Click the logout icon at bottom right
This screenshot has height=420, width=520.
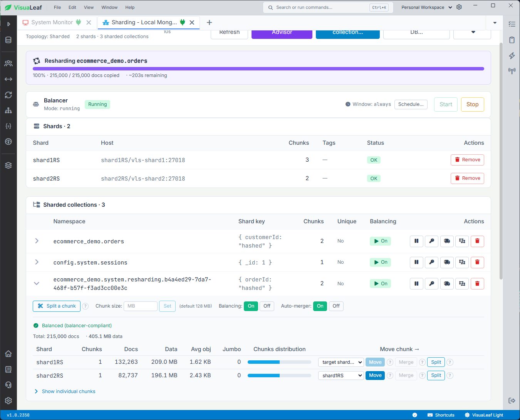tap(512, 401)
